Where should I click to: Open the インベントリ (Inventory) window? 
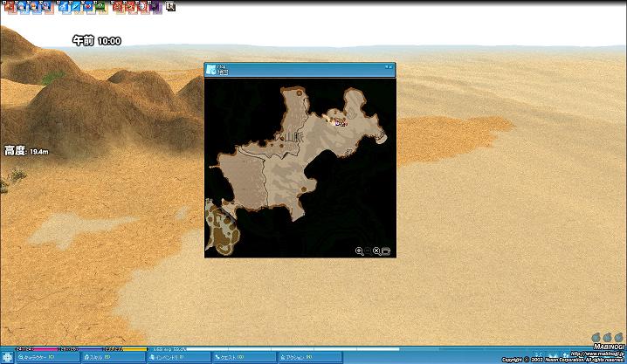point(179,357)
